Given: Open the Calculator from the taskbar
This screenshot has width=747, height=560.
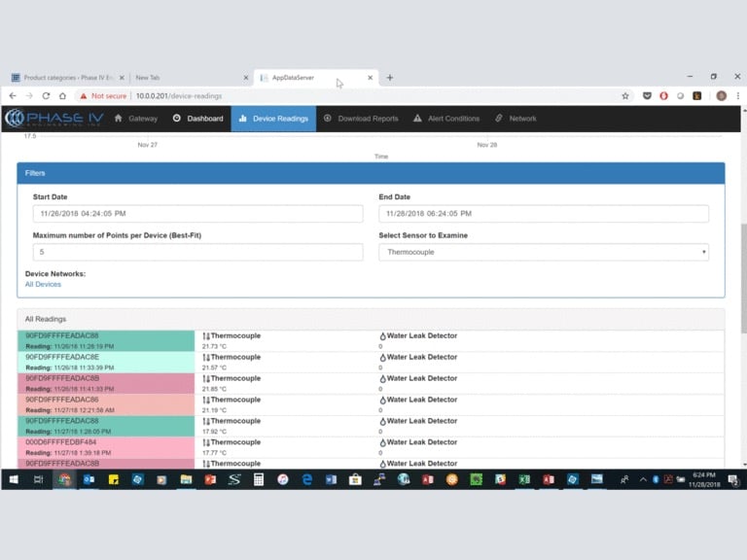Looking at the screenshot, I should point(259,479).
